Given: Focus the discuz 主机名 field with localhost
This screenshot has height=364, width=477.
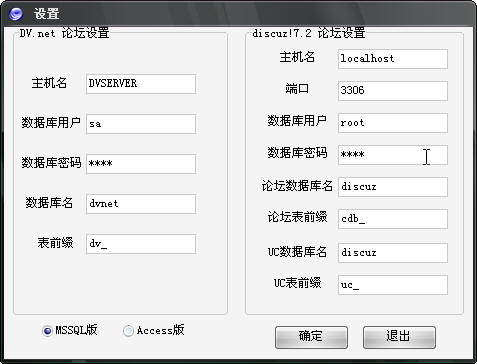Looking at the screenshot, I should click(393, 59).
